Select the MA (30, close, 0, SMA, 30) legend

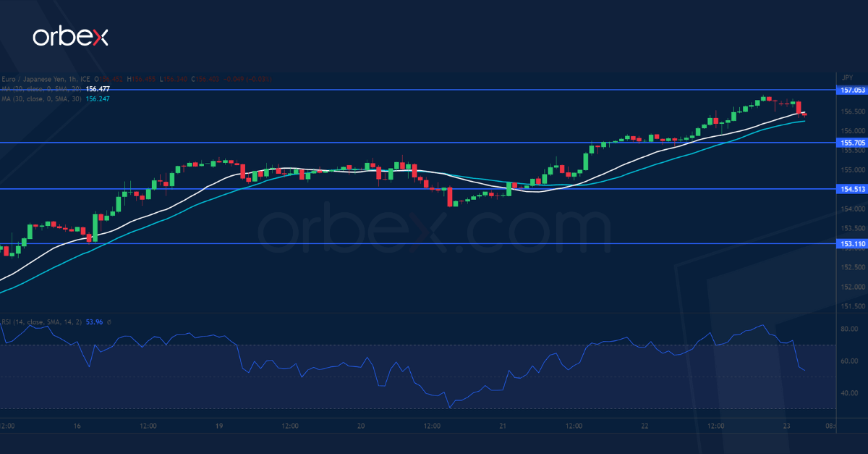(x=41, y=99)
